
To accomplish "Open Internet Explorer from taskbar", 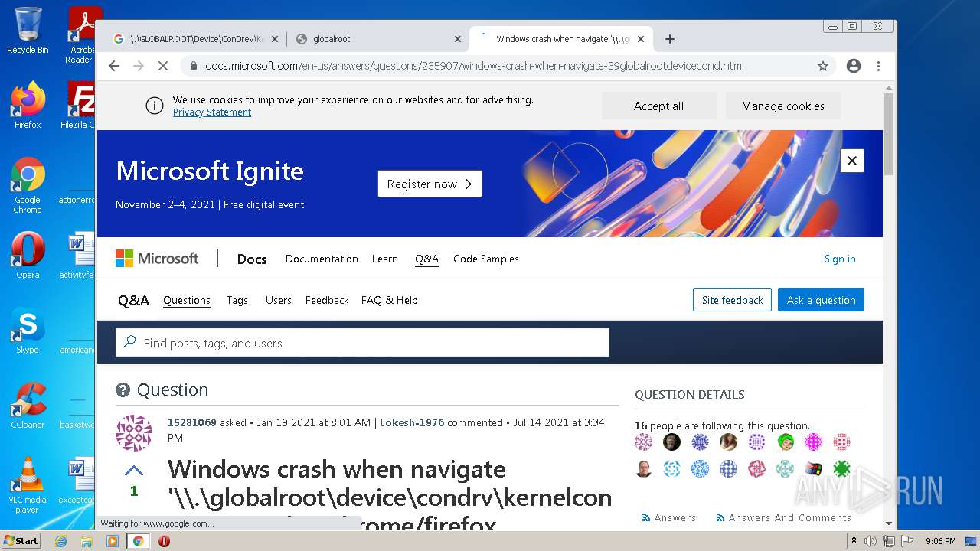I will tap(61, 541).
